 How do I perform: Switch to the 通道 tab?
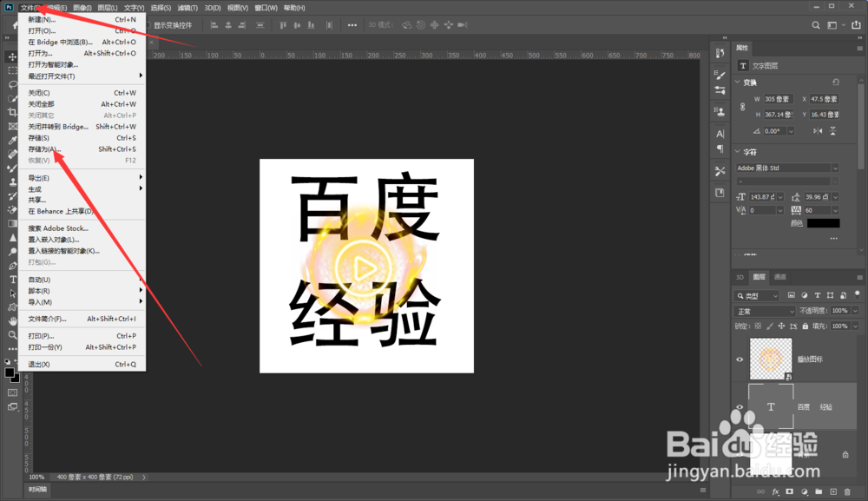pyautogui.click(x=780, y=277)
